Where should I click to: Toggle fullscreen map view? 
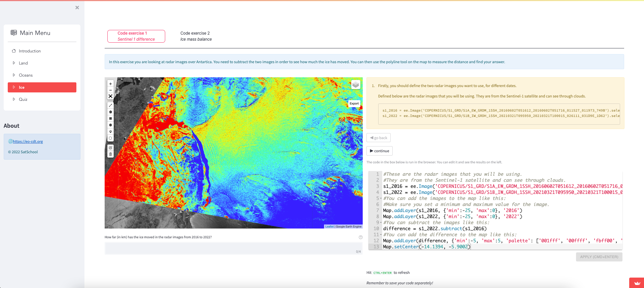point(110,96)
